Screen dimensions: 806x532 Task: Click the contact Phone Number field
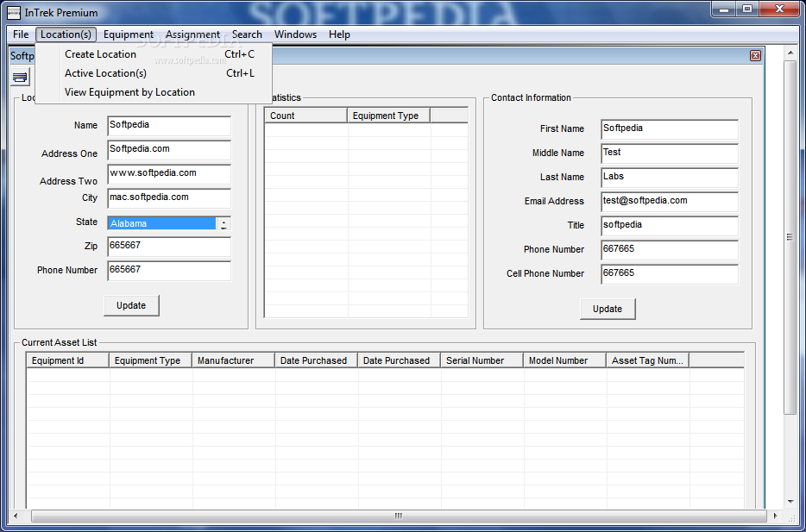coord(670,250)
